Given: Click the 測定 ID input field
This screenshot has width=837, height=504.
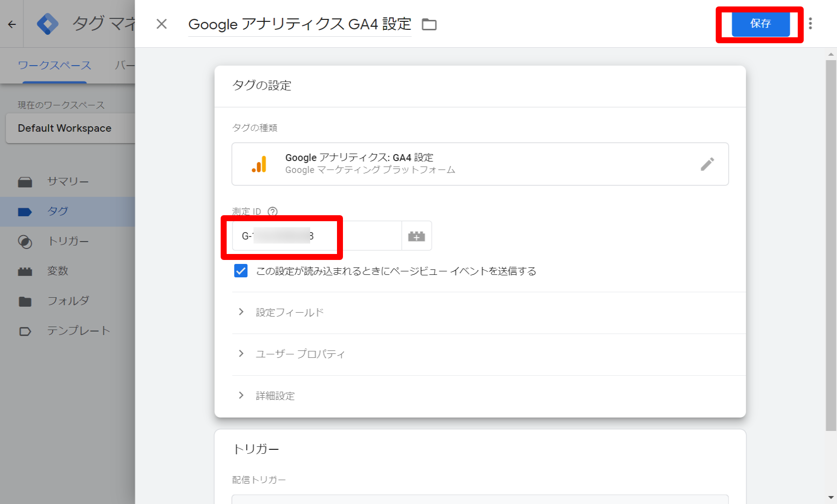Looking at the screenshot, I should [x=317, y=236].
